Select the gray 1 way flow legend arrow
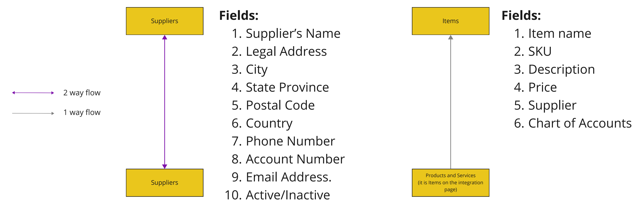This screenshot has height=208, width=644. [x=33, y=113]
